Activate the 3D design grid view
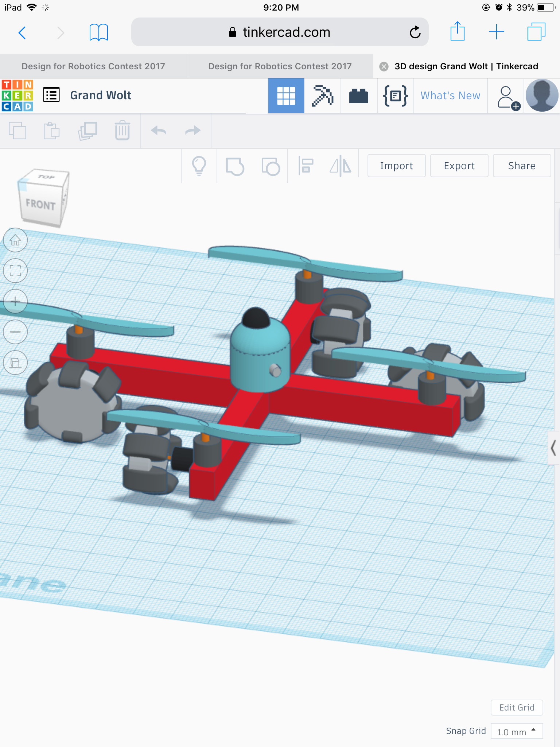 point(286,96)
